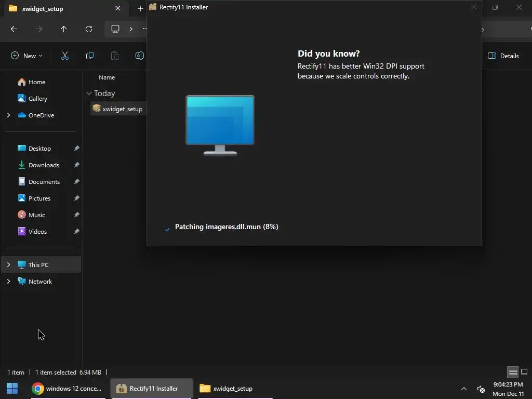Sort files by the Name column
This screenshot has width=532, height=399.
click(x=107, y=78)
